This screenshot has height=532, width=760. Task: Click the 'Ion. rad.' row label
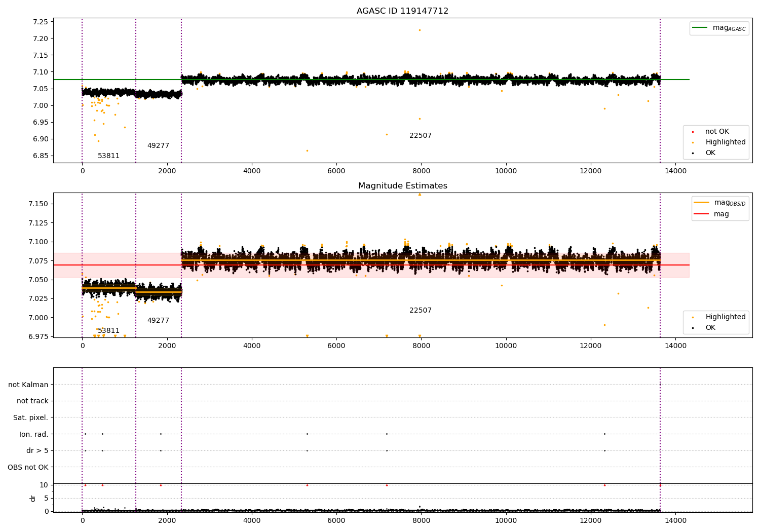point(34,434)
